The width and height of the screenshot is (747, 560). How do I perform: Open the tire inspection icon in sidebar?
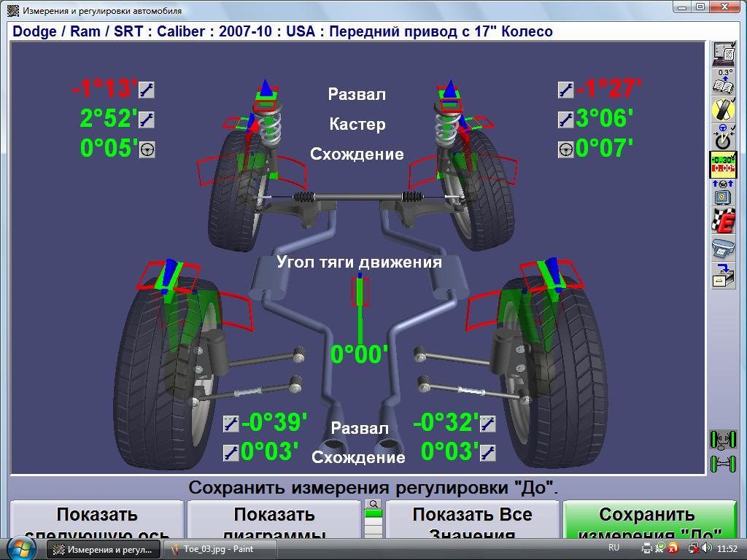coord(723,109)
